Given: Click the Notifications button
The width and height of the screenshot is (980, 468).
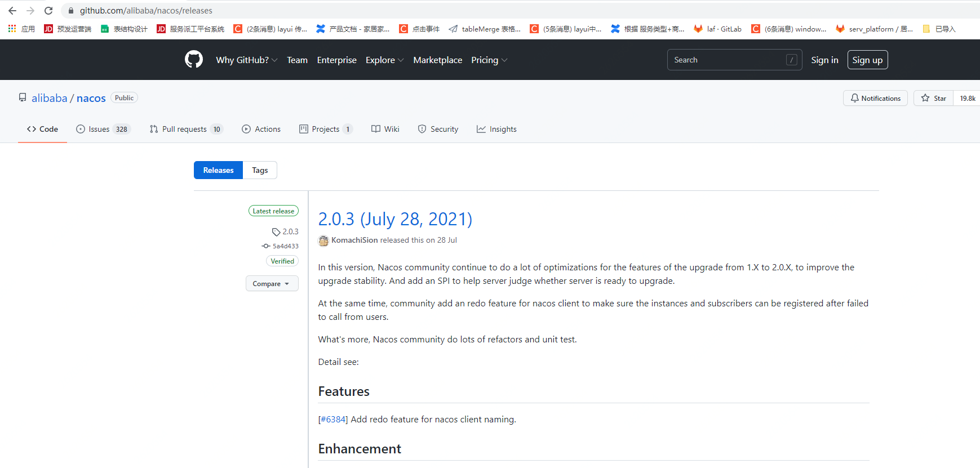Looking at the screenshot, I should 875,98.
